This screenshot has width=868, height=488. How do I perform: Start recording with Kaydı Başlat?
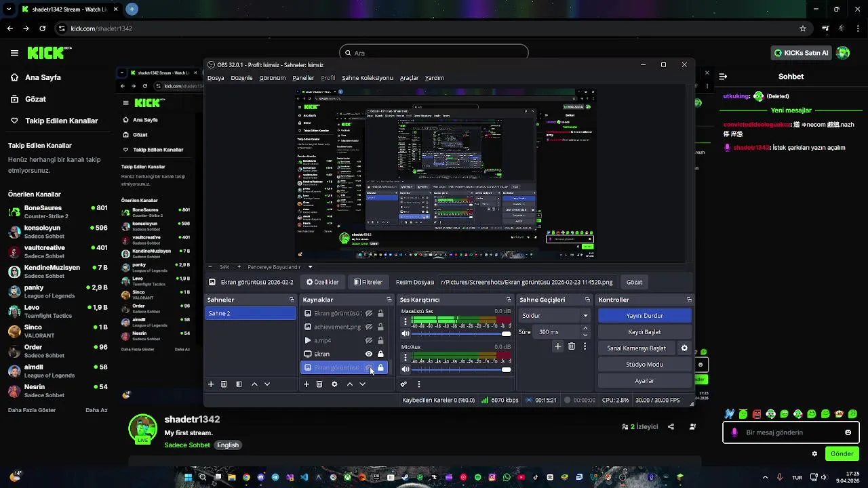644,332
